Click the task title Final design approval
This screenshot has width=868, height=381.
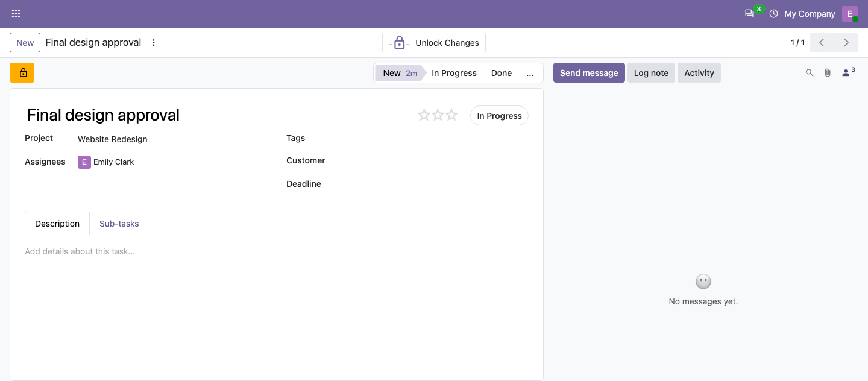pyautogui.click(x=103, y=115)
